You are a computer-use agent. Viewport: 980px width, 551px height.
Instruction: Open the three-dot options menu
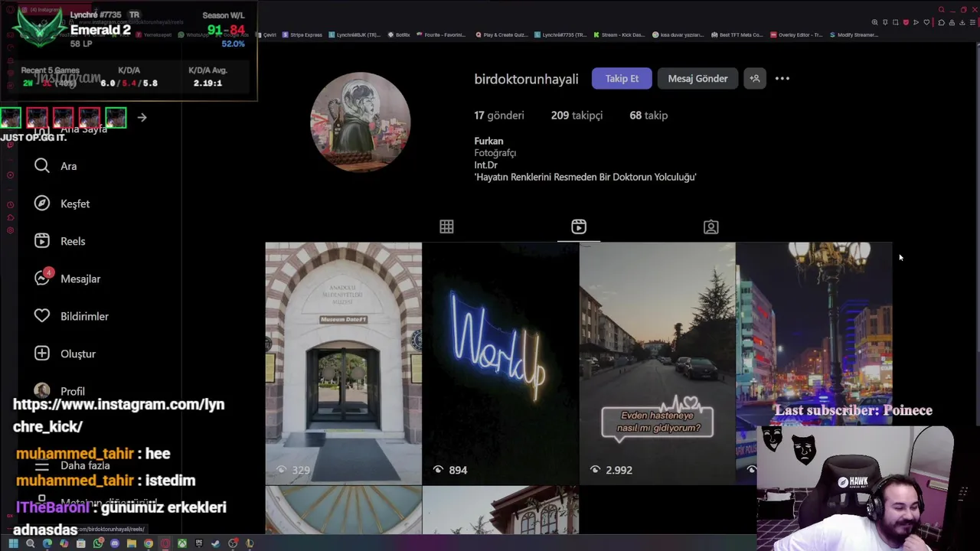point(782,78)
